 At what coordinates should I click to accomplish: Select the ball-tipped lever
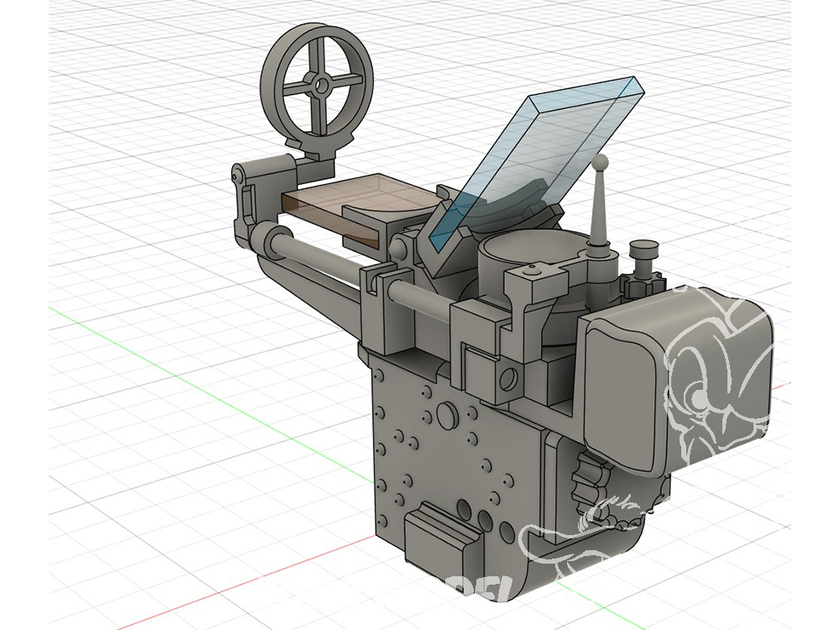point(598,202)
